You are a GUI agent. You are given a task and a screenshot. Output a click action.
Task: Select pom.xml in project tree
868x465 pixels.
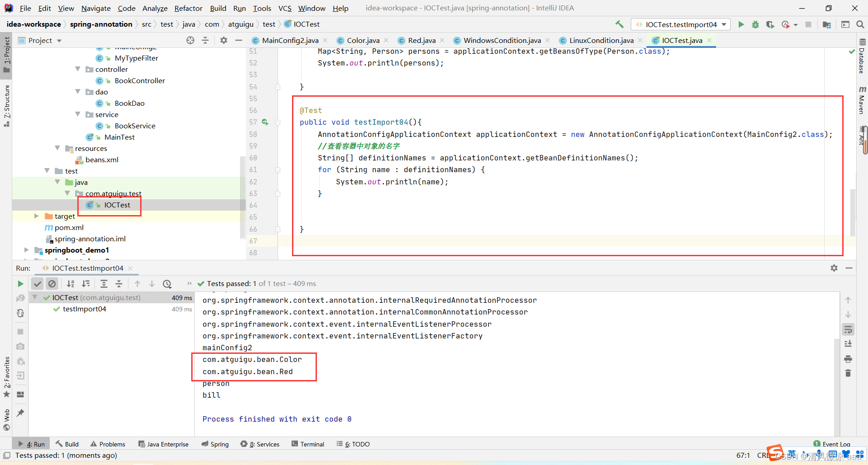69,227
